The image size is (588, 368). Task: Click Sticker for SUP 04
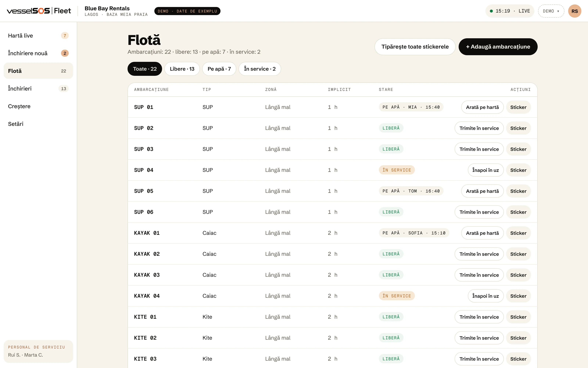pyautogui.click(x=518, y=170)
